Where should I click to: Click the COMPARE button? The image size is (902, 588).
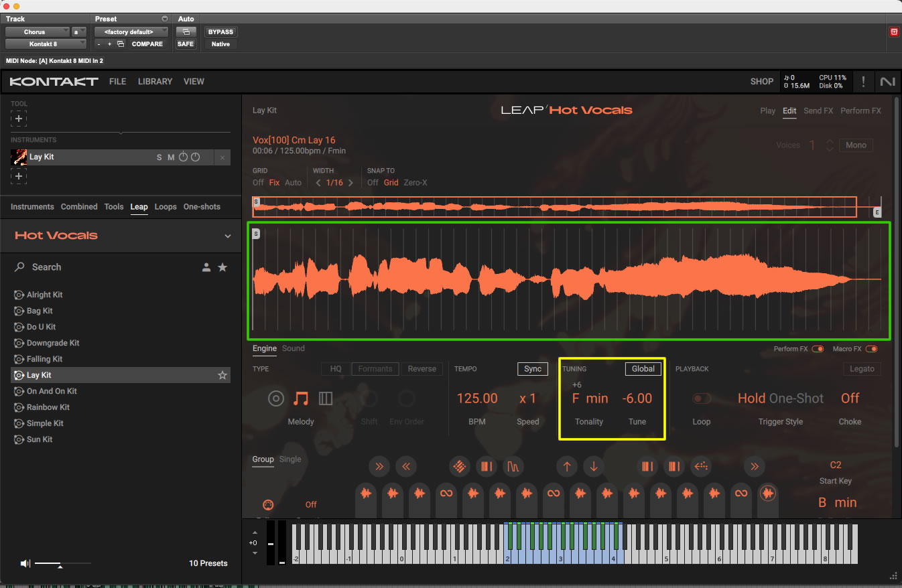click(147, 44)
